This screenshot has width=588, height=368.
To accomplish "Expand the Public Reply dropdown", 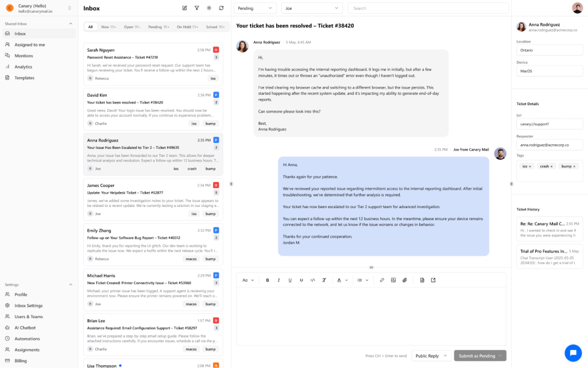I will tap(431, 356).
